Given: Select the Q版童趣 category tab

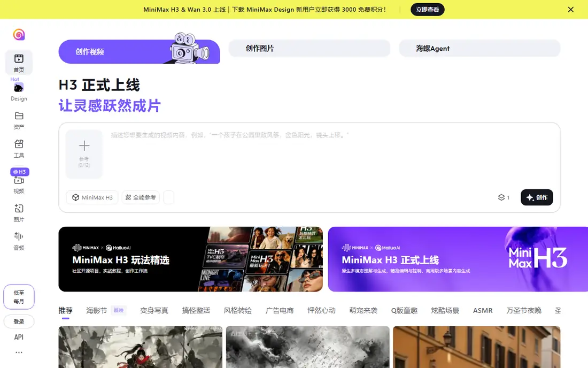Looking at the screenshot, I should (404, 311).
